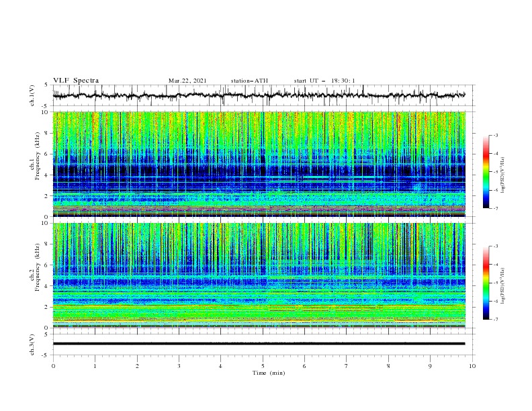Click the ch.1 spectrogram panel

click(259, 164)
